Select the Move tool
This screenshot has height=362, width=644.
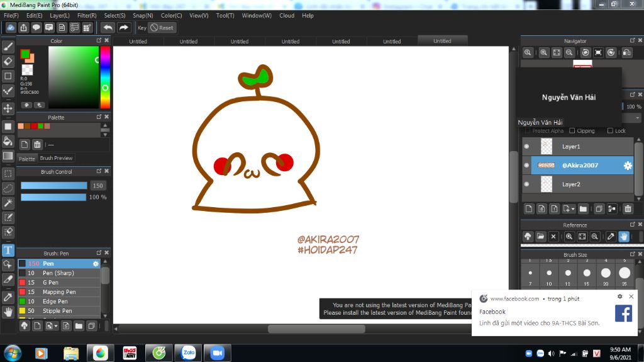click(x=8, y=108)
